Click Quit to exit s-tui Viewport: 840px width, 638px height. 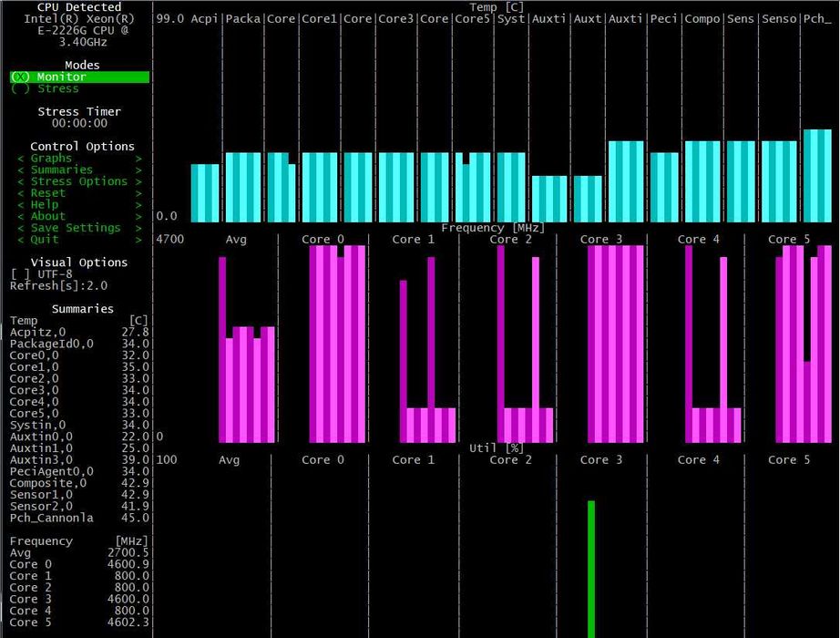click(x=79, y=240)
